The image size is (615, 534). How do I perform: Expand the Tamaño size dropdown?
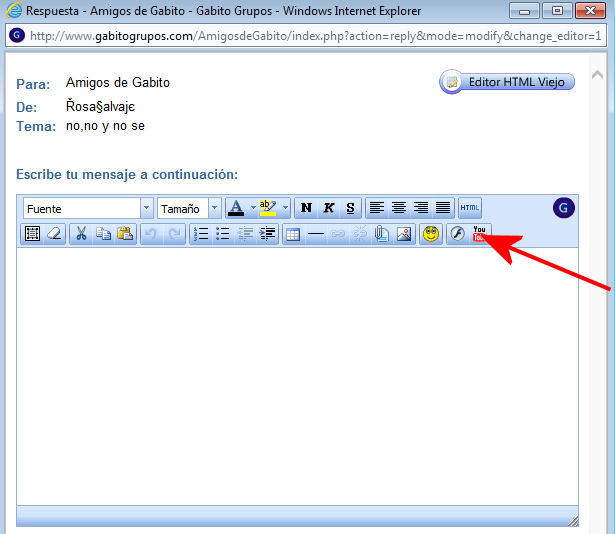[x=214, y=208]
